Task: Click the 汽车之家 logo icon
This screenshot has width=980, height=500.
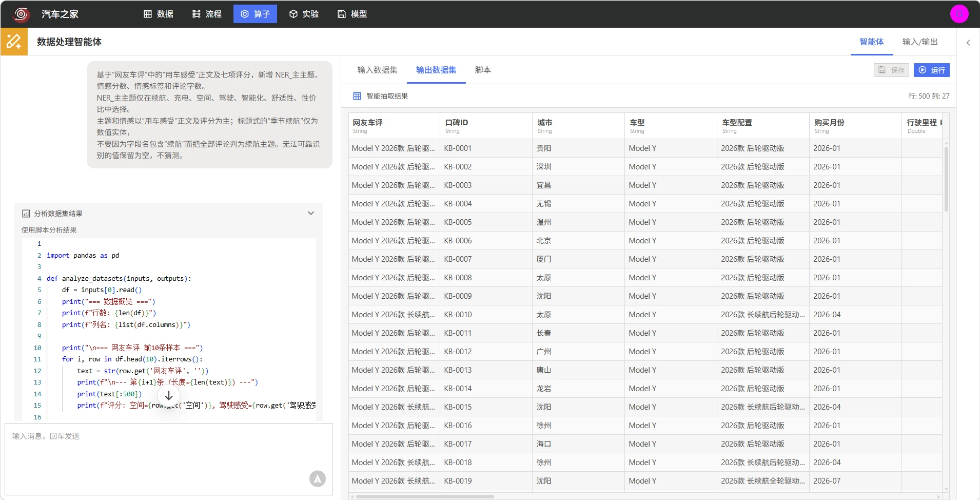Action: [x=21, y=14]
